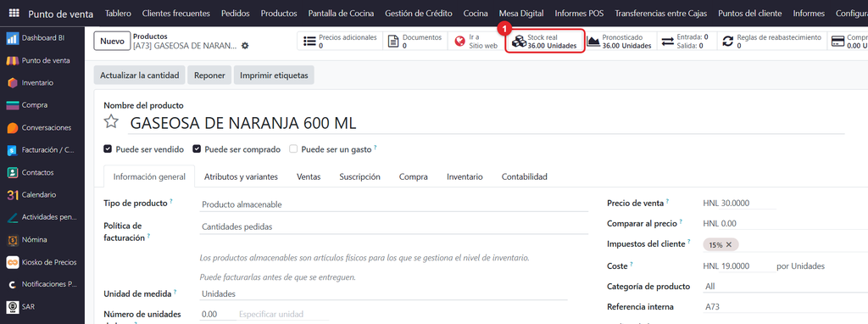Open the Facturación app icon
868x324 pixels.
pos(13,150)
